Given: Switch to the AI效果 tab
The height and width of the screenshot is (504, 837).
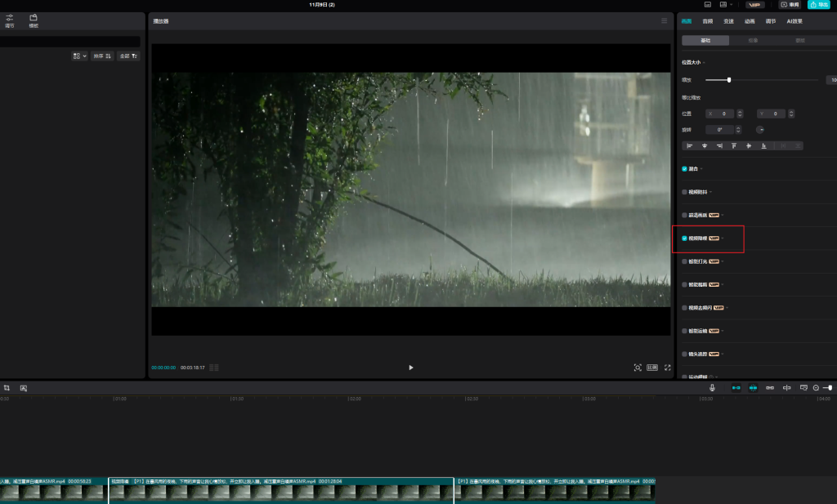Looking at the screenshot, I should 794,21.
